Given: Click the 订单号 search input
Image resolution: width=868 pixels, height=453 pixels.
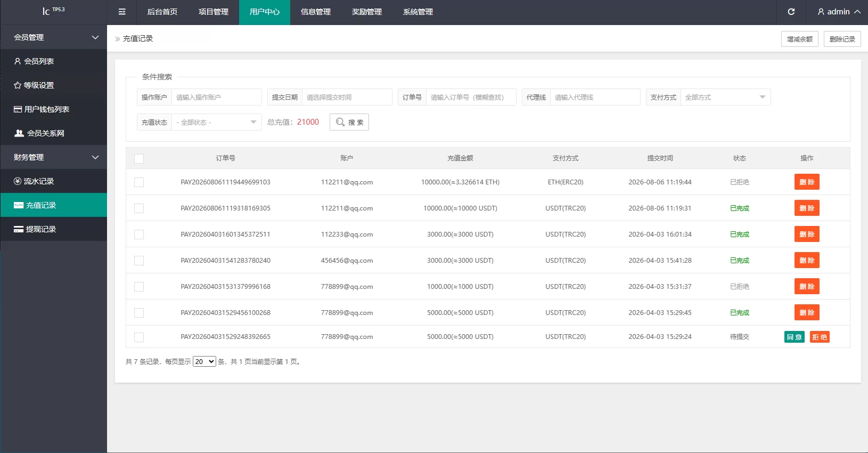Looking at the screenshot, I should pos(471,97).
